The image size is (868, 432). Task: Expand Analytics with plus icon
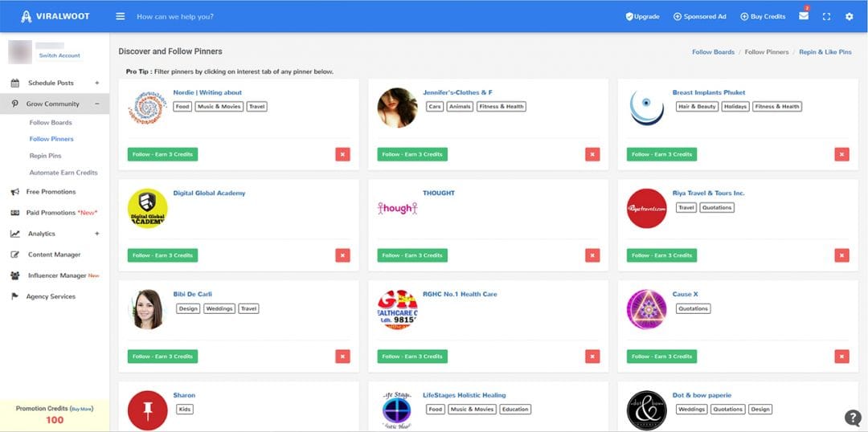(x=97, y=234)
